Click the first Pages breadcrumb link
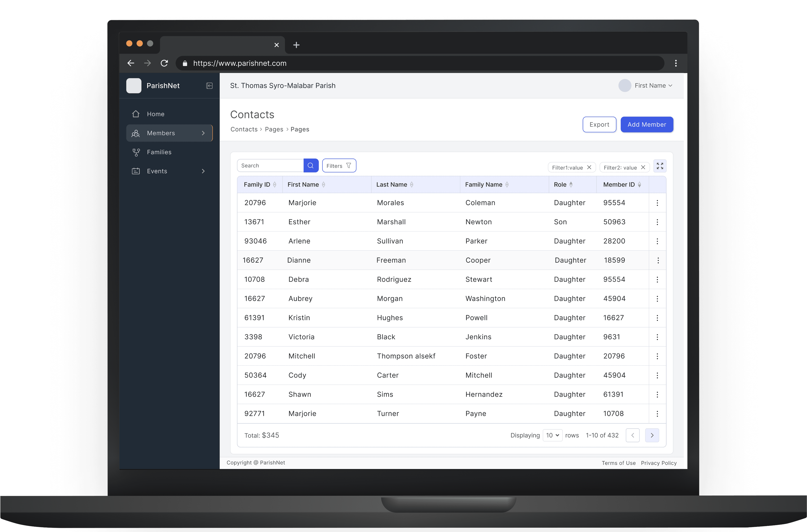The image size is (807, 532). click(x=274, y=129)
